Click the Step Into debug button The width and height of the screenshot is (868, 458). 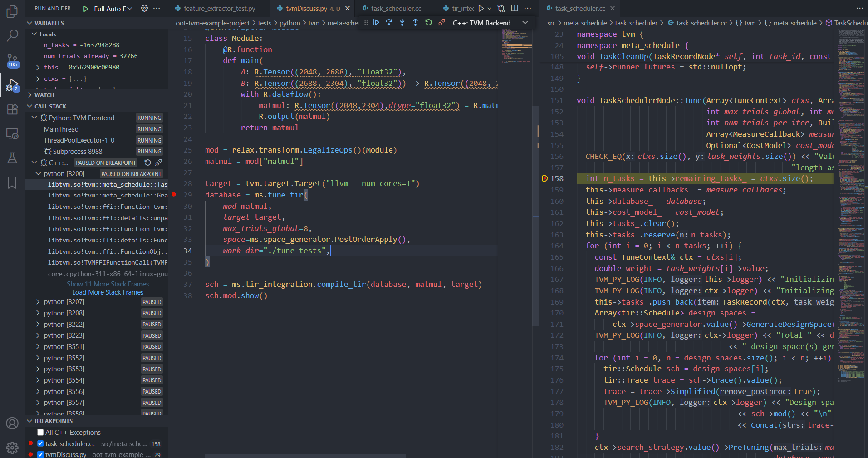402,23
